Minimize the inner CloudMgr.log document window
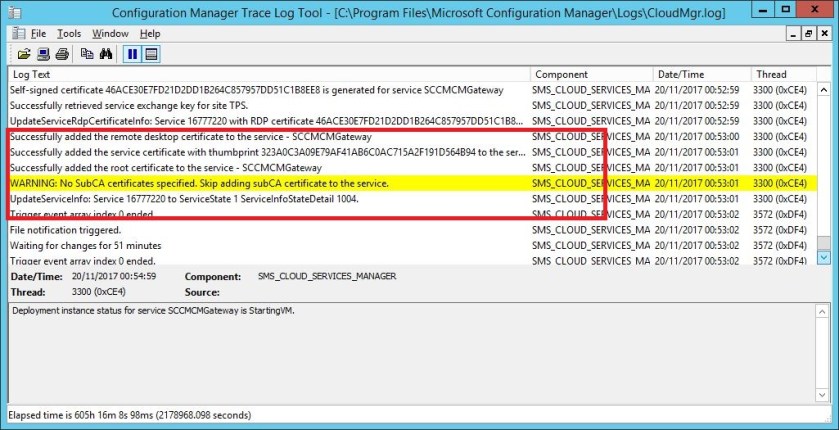839x430 pixels. tap(795, 34)
